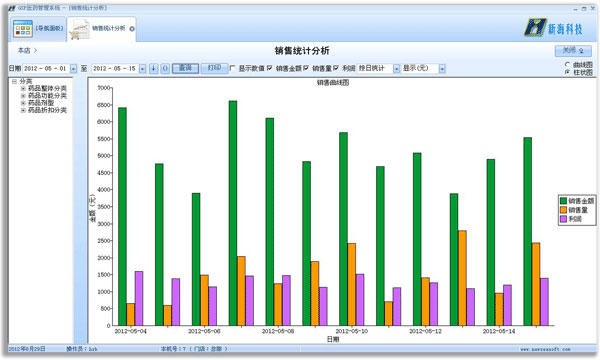The width and height of the screenshot is (600, 360).
Task: Close the 销售统计分析 tab with its close icon
Action: [x=132, y=29]
